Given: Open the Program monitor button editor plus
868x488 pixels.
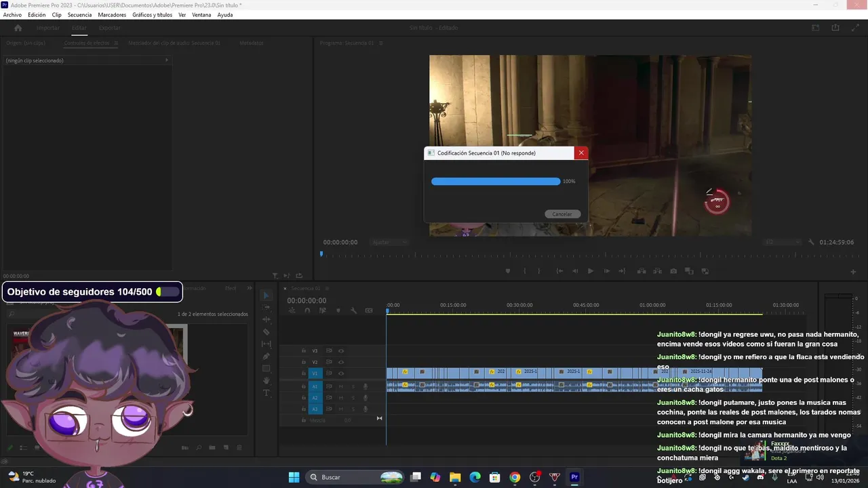Looking at the screenshot, I should point(853,272).
